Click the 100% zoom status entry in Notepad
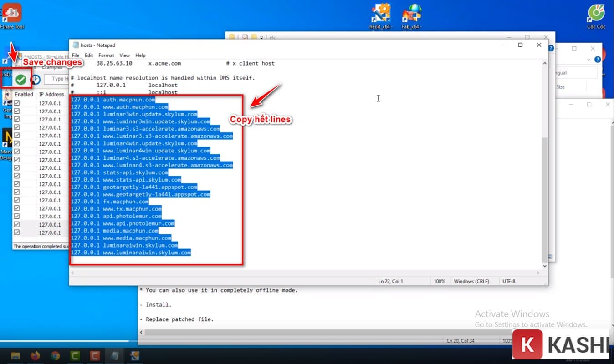Image resolution: width=614 pixels, height=364 pixels. pos(440,281)
